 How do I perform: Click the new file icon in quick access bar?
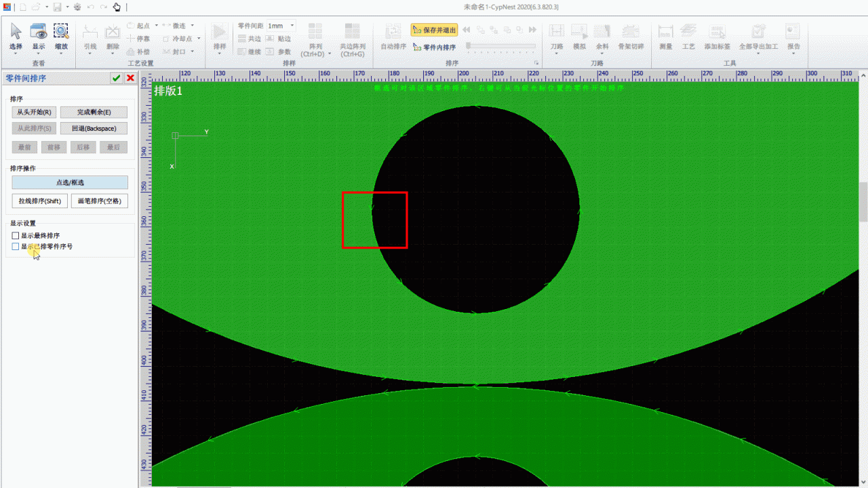coord(22,7)
